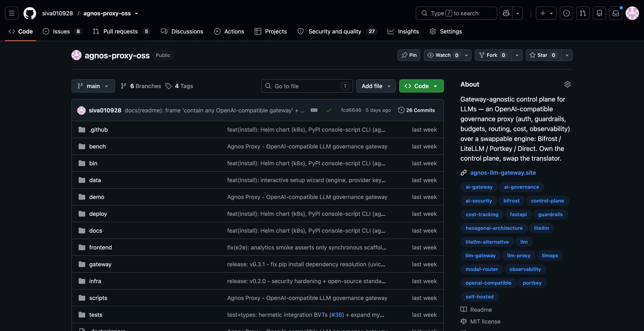Open the demo folder

point(97,197)
